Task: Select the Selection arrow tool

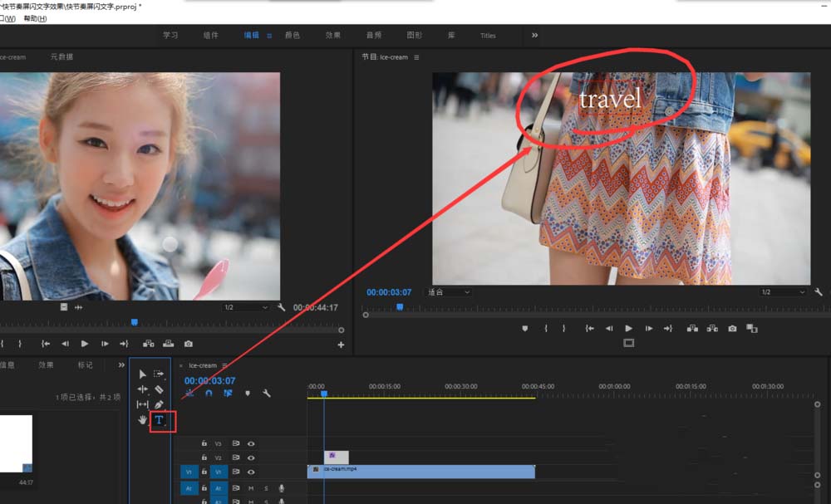Action: tap(142, 374)
